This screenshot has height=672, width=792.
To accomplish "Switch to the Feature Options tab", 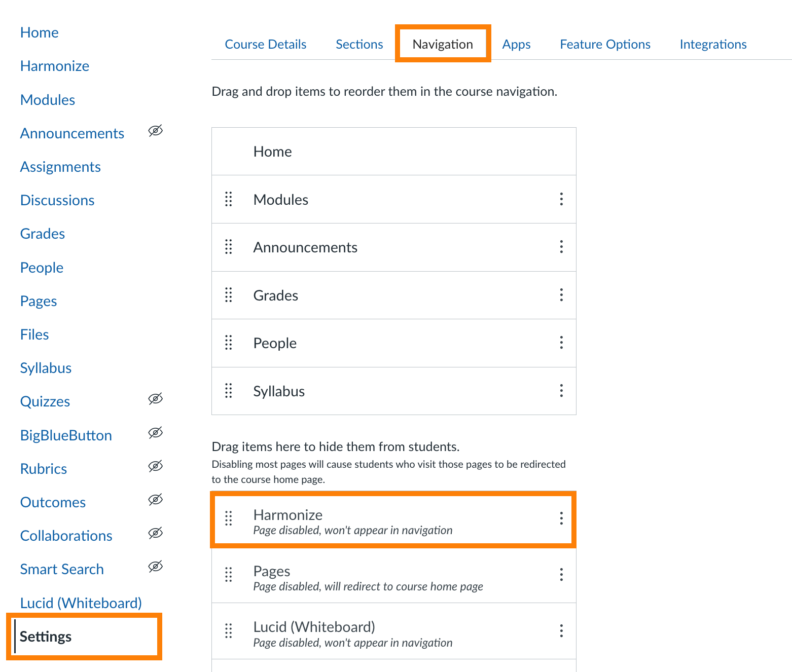I will [x=605, y=45].
